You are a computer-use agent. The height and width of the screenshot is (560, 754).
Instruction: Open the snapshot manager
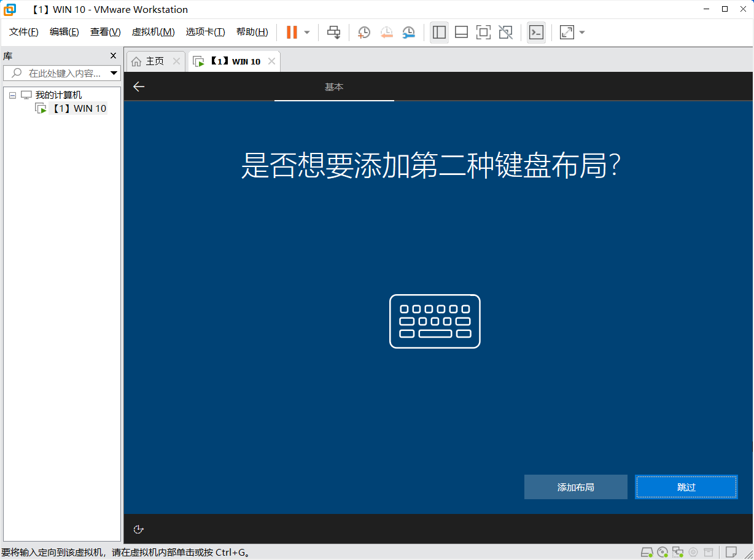(408, 33)
